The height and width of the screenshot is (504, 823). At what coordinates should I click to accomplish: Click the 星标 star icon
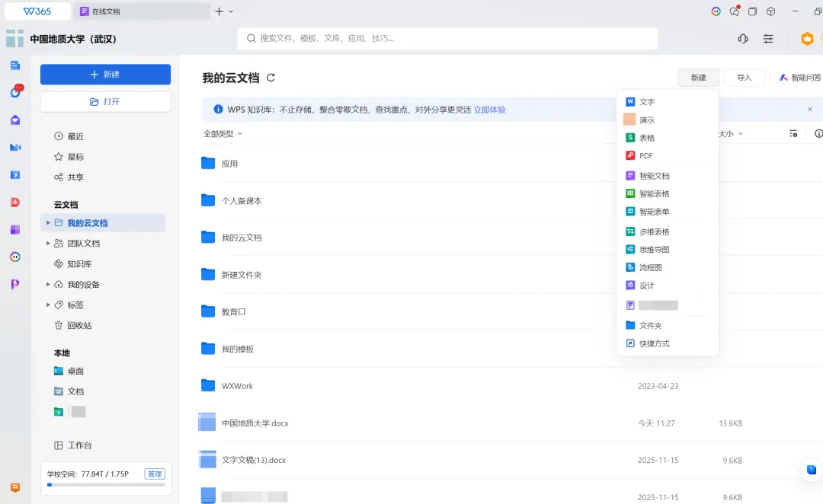(58, 157)
